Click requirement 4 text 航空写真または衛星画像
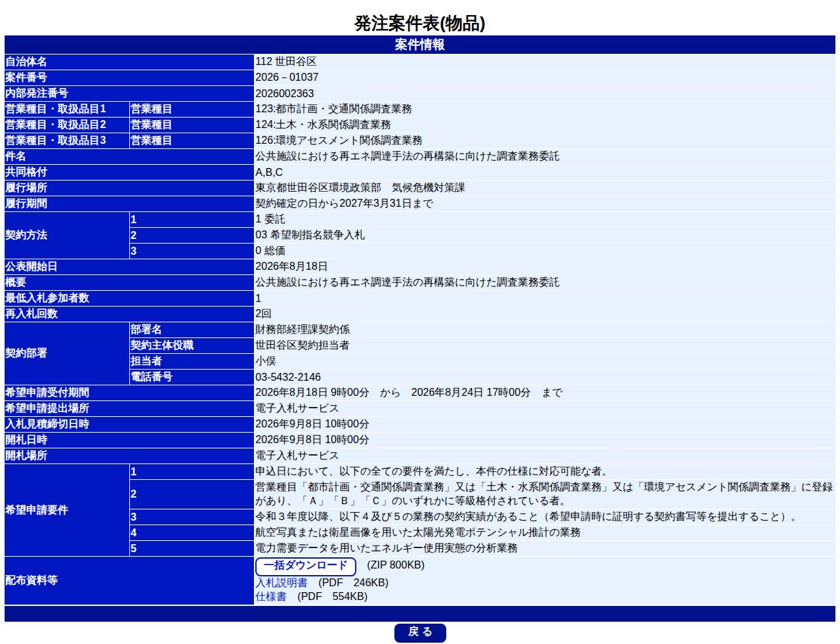 click(x=418, y=532)
